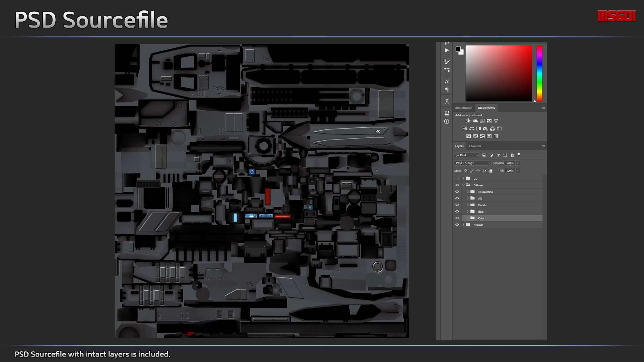
Task: Add a Channel Mixer adjustment
Action: (492, 129)
